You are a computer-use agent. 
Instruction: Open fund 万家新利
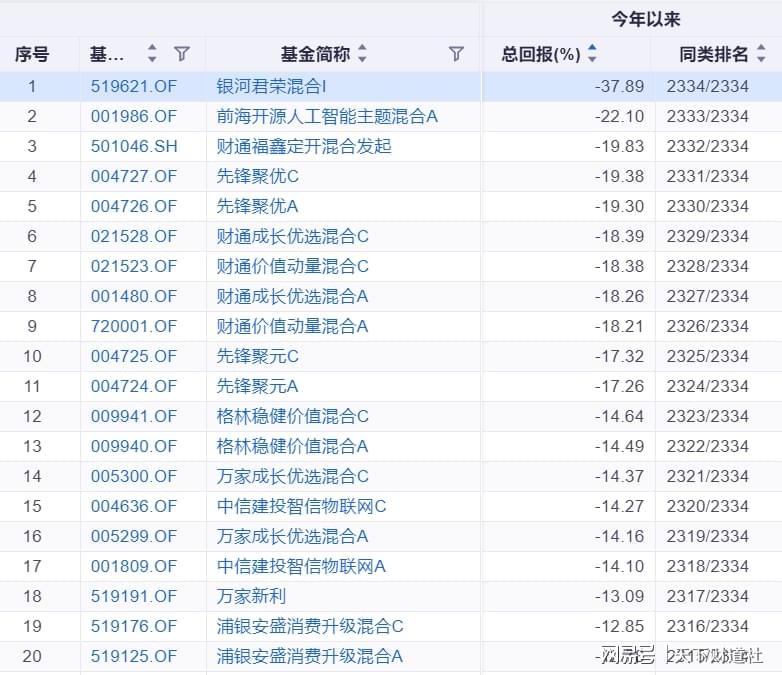(251, 596)
